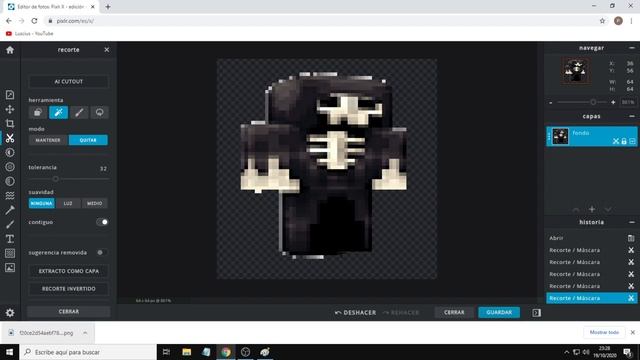
Task: Click the Windows Start button
Action: click(9, 352)
